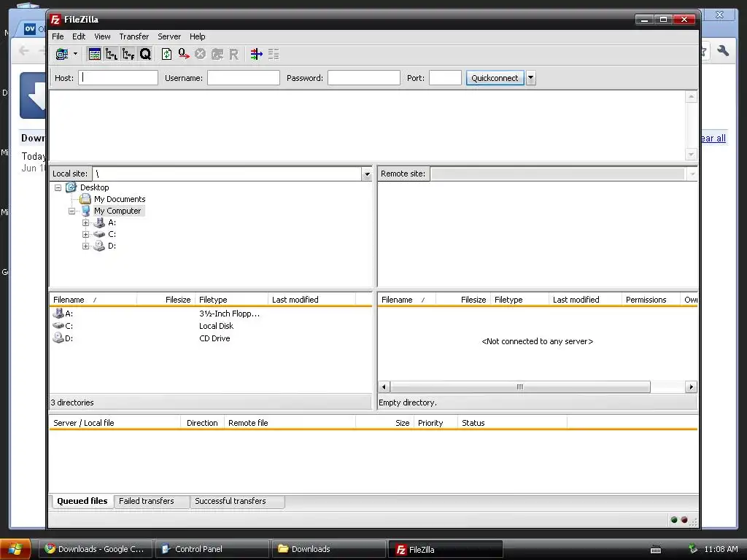Switch to Queued files tab

pyautogui.click(x=82, y=501)
